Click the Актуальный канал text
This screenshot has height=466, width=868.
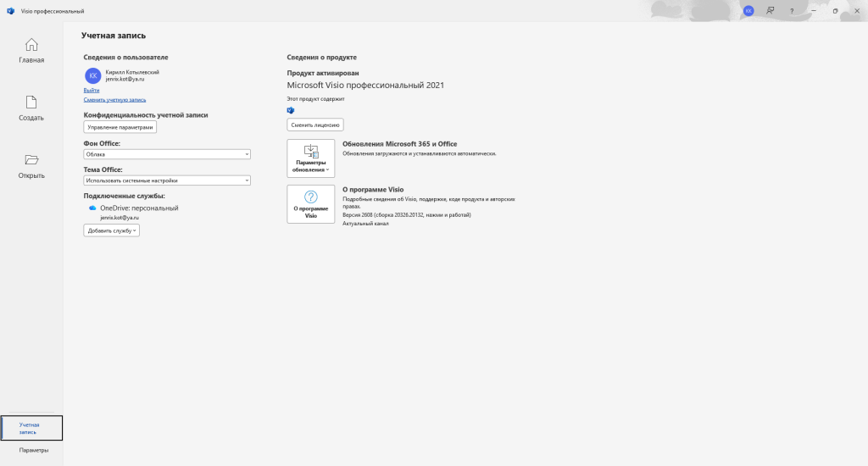(365, 224)
